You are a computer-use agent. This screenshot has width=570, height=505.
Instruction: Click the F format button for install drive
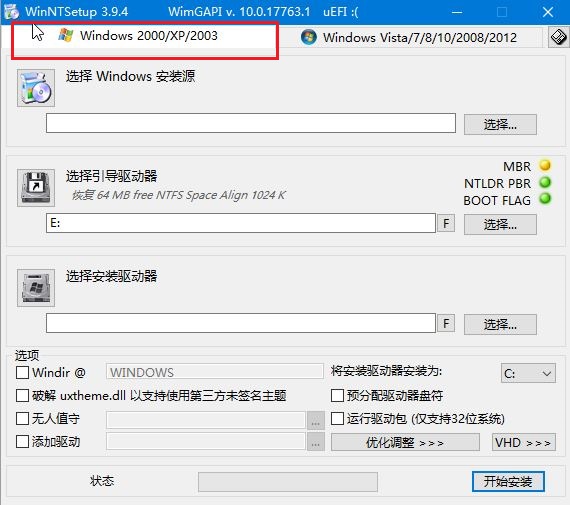446,323
